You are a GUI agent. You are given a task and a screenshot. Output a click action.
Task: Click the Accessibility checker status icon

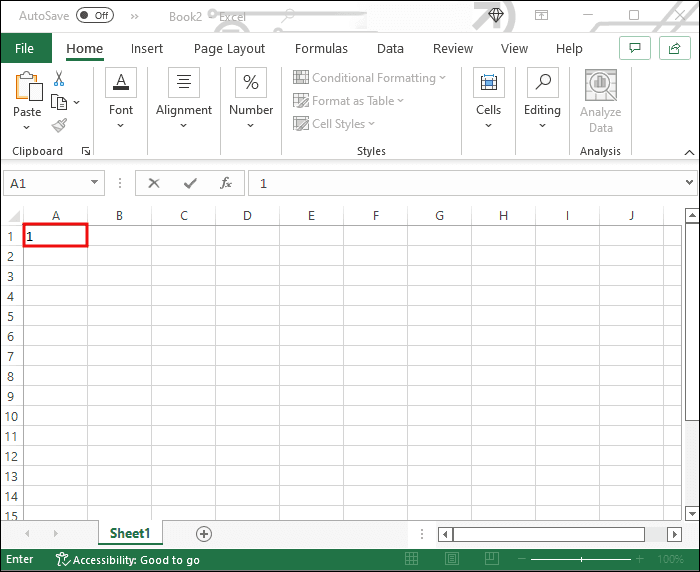click(62, 559)
